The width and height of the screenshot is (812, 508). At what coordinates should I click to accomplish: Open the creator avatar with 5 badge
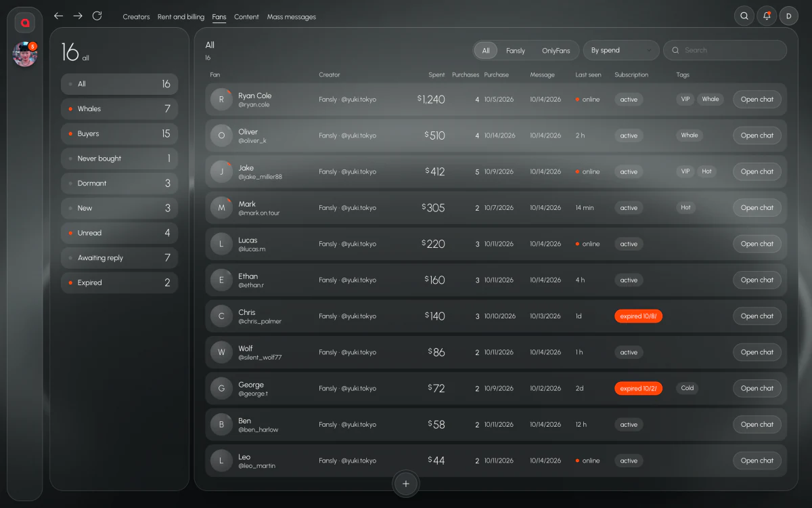[x=25, y=54]
